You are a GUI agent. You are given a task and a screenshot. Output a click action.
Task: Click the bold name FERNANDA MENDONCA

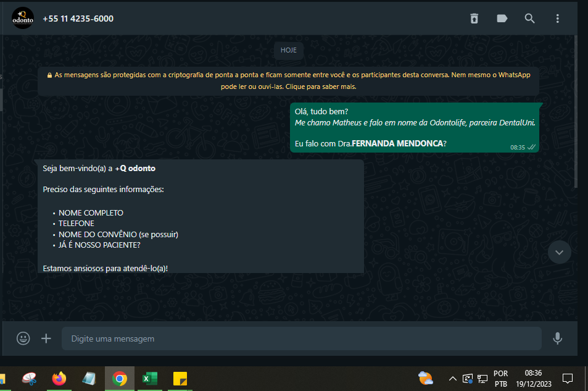coord(397,143)
